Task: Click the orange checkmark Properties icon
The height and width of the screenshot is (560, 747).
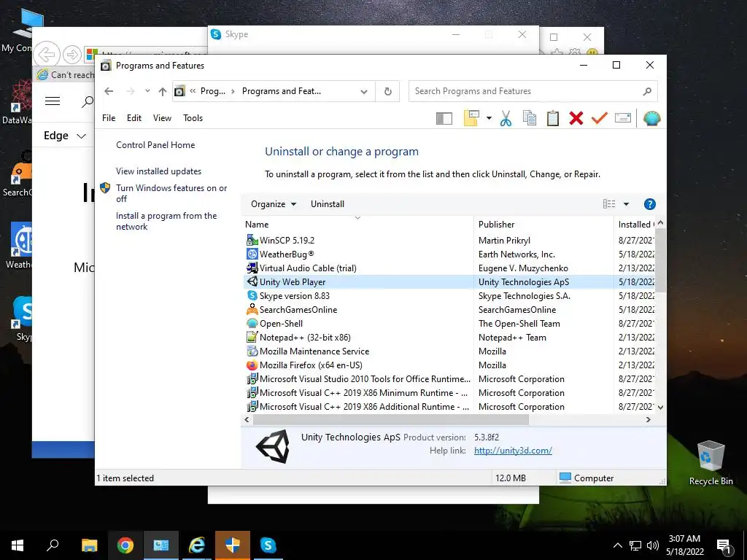Action: tap(600, 117)
